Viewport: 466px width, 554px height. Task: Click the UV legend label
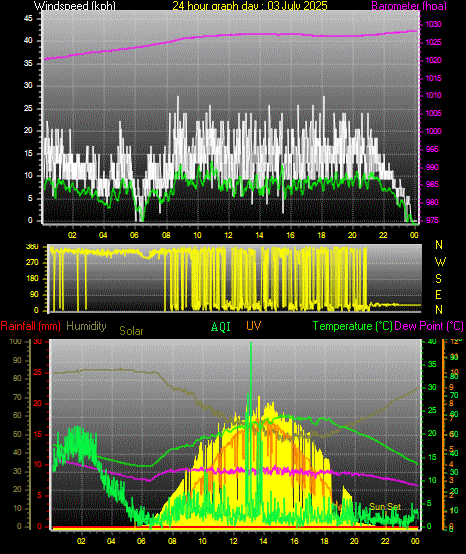click(x=253, y=326)
